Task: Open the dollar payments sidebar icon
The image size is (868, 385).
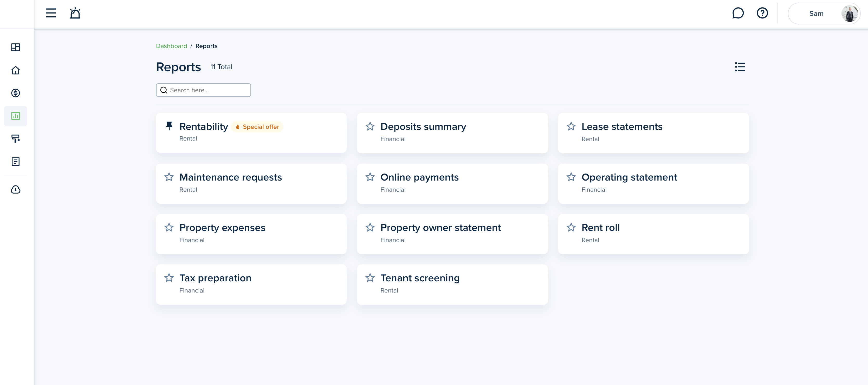Action: point(16,93)
